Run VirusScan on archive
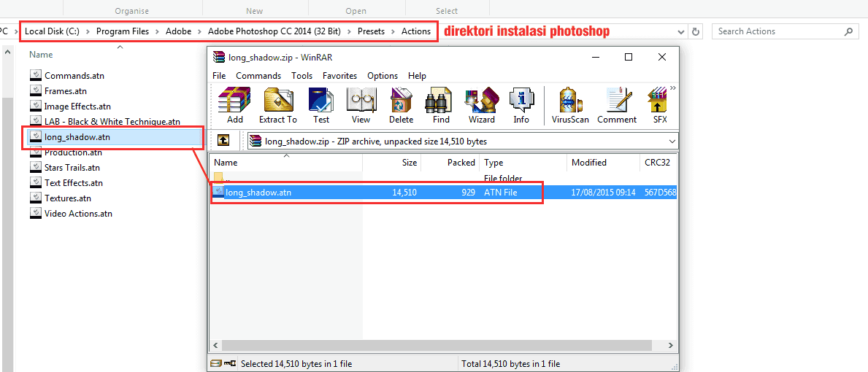This screenshot has height=372, width=868. point(570,105)
